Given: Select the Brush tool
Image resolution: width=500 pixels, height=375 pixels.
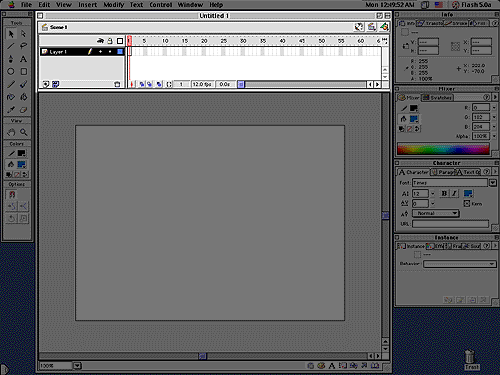Looking at the screenshot, I should (23, 84).
